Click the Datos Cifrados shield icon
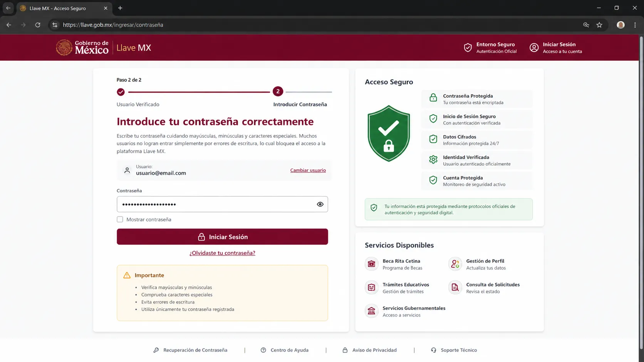 433,139
